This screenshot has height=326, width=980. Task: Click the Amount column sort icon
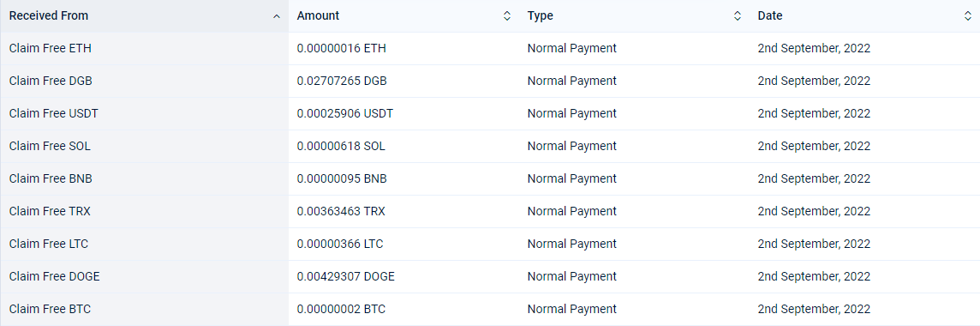click(x=507, y=16)
